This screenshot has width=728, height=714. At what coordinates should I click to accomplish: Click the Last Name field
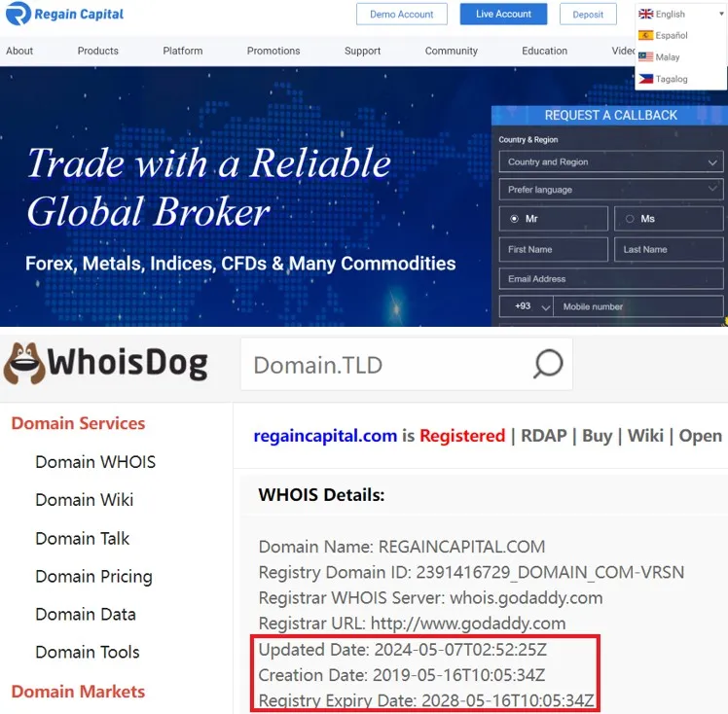click(x=669, y=250)
